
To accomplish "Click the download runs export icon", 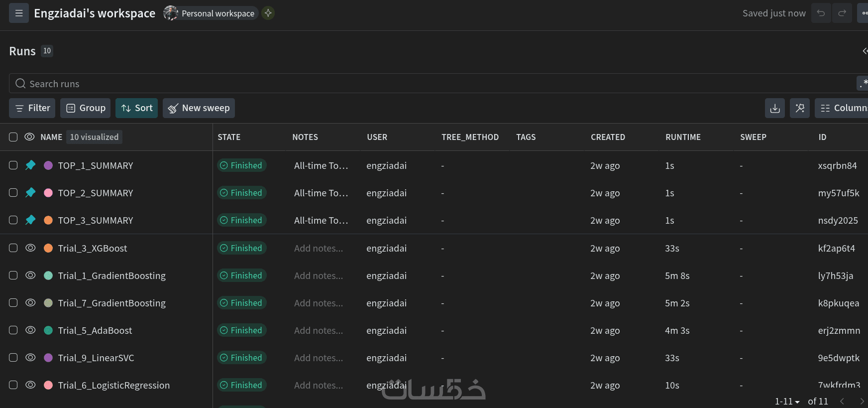I will coord(775,108).
